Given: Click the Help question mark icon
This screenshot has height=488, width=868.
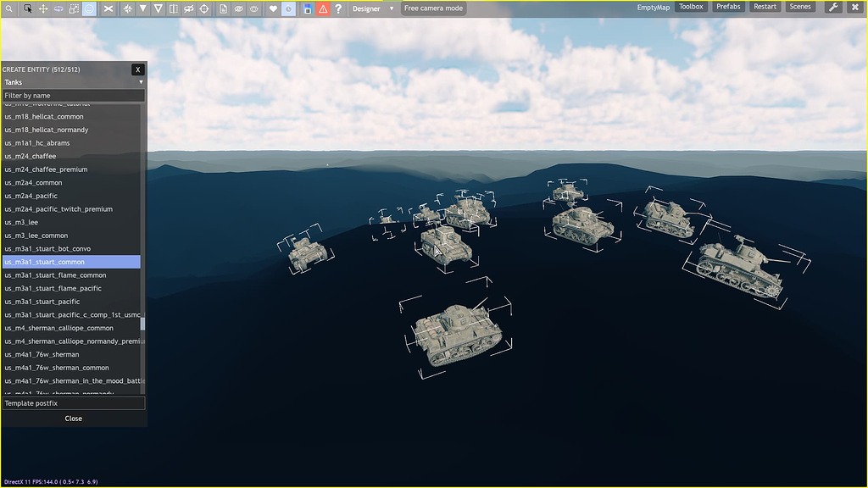Looking at the screenshot, I should [x=339, y=8].
